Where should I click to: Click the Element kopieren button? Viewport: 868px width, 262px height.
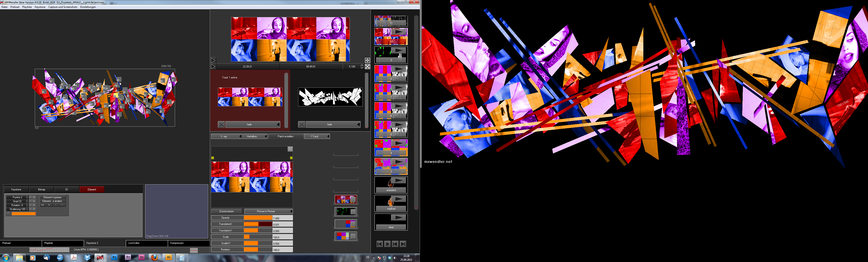53,197
